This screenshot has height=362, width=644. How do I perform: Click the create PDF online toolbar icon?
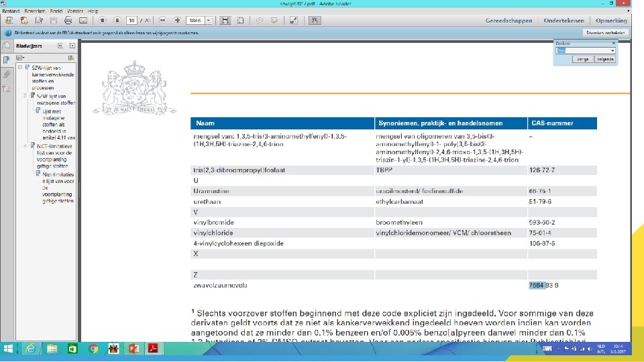(9, 21)
